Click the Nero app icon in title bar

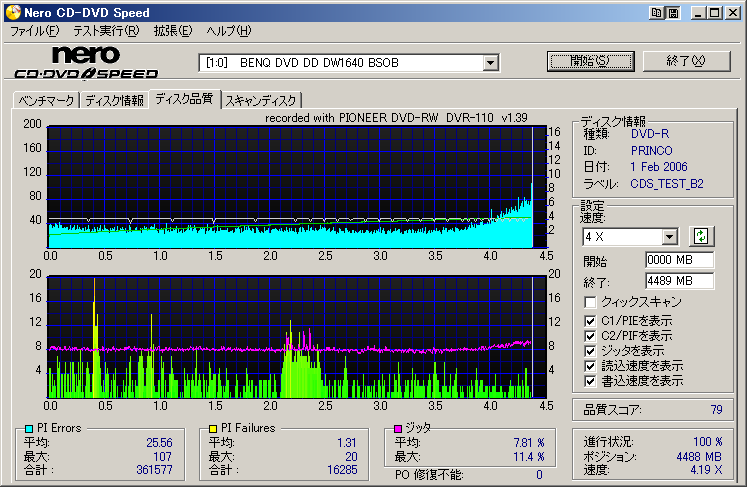13,12
